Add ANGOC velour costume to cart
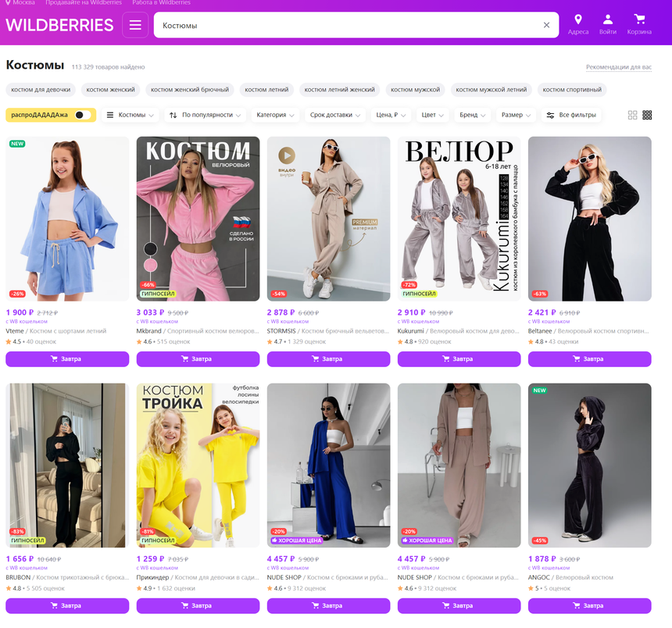The image size is (672, 628). pyautogui.click(x=590, y=605)
